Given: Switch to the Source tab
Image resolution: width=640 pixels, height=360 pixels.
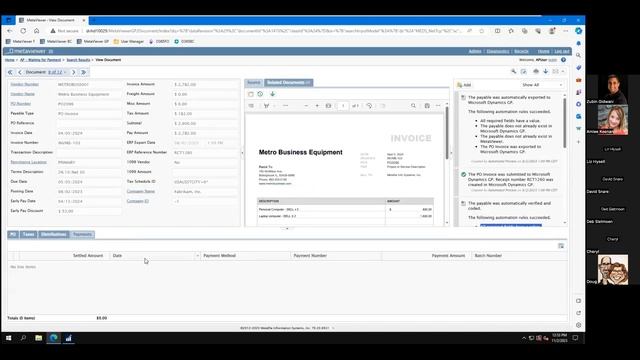Looking at the screenshot, I should tap(253, 82).
